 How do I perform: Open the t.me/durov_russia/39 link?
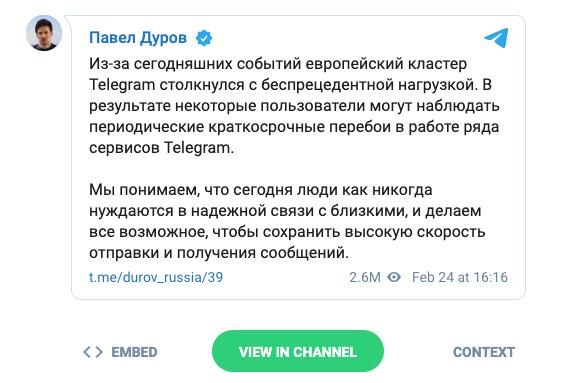[x=156, y=277]
